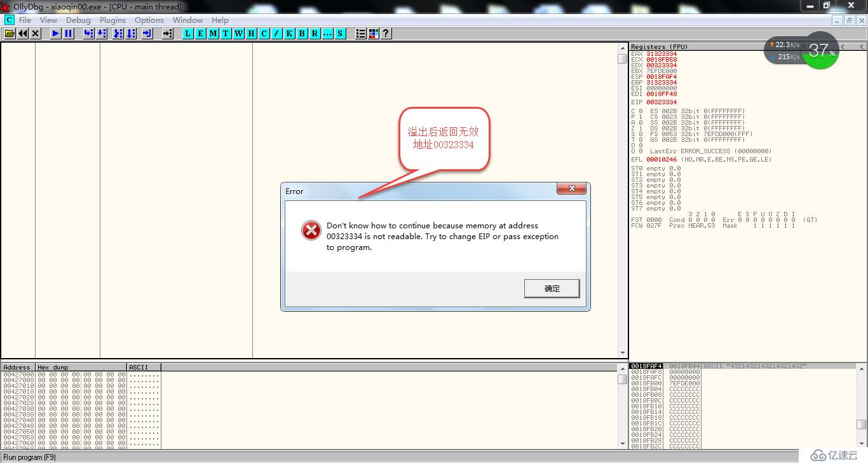This screenshot has height=463, width=868.
Task: Select the EDI register value 0018FF48
Action: point(661,94)
